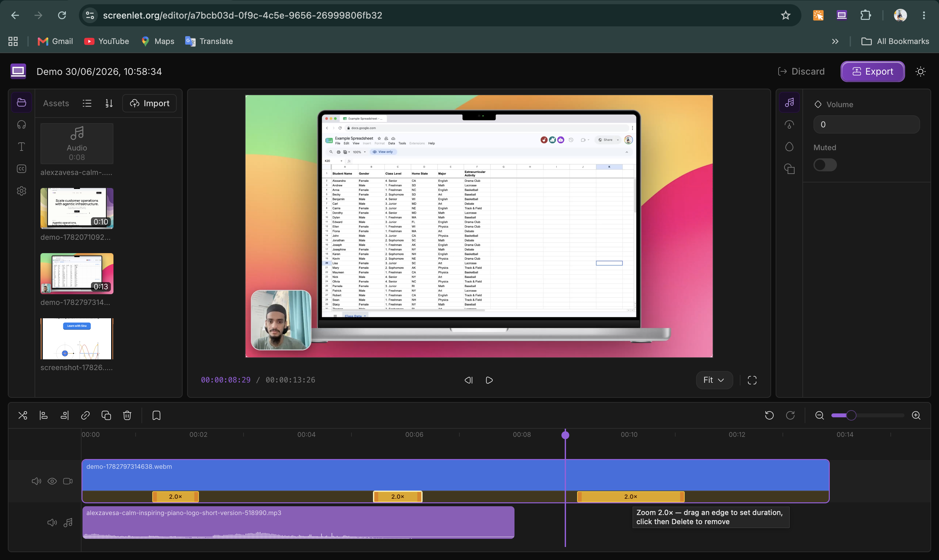Mute the audio track speaker icon
The height and width of the screenshot is (560, 939).
[x=52, y=523]
